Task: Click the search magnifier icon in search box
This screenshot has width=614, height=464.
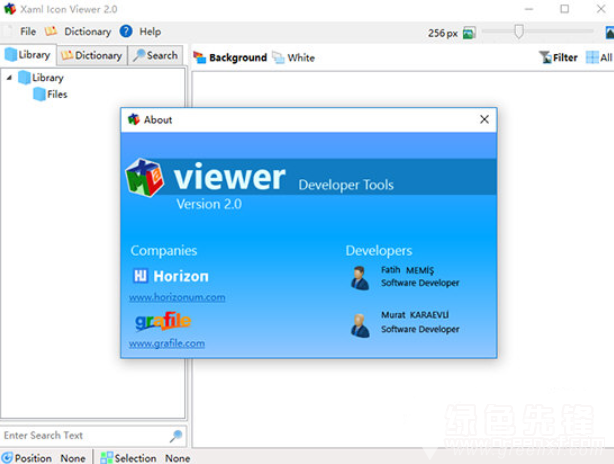Action: click(x=176, y=436)
